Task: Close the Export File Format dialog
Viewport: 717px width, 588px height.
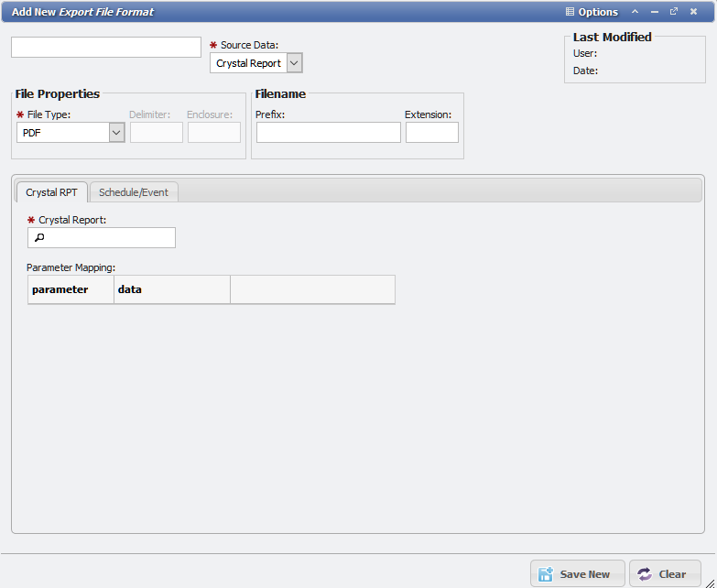Action: [693, 12]
